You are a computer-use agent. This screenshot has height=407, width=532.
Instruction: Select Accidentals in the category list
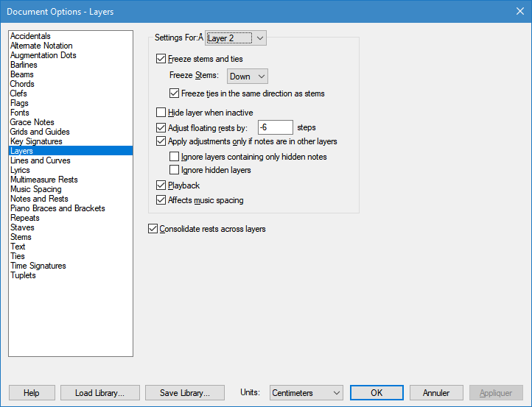pos(30,36)
